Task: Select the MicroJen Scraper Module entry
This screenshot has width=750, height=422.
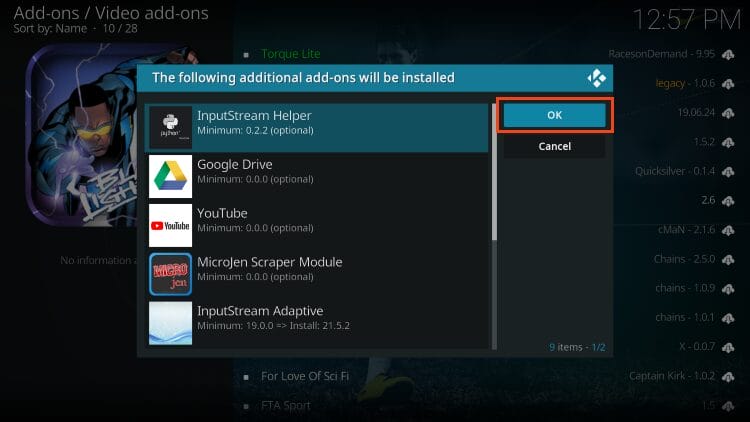Action: (x=317, y=274)
